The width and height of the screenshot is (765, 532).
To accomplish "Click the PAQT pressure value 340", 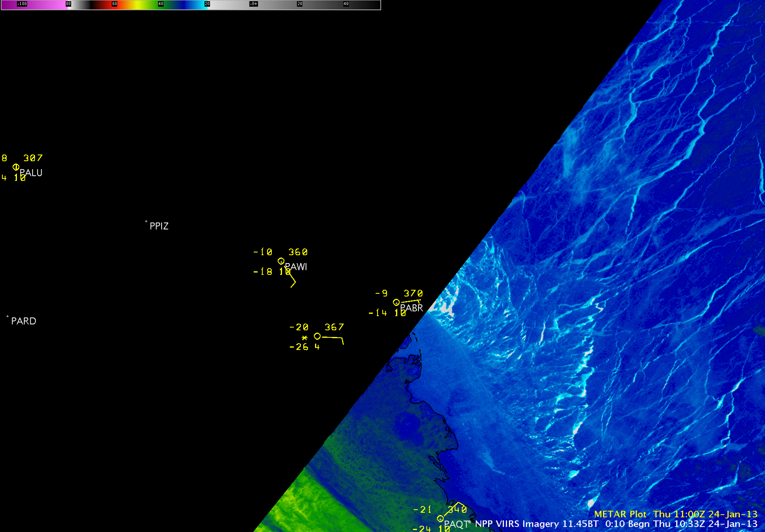I will (x=457, y=509).
